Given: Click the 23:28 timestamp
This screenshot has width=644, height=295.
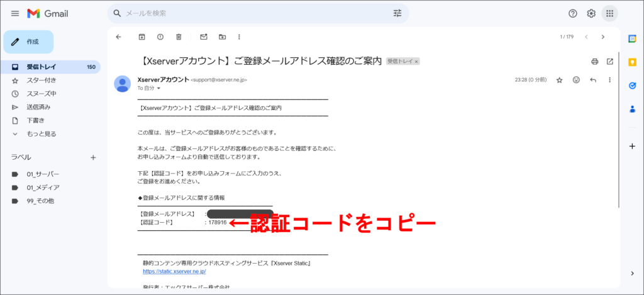Looking at the screenshot, I should point(531,80).
